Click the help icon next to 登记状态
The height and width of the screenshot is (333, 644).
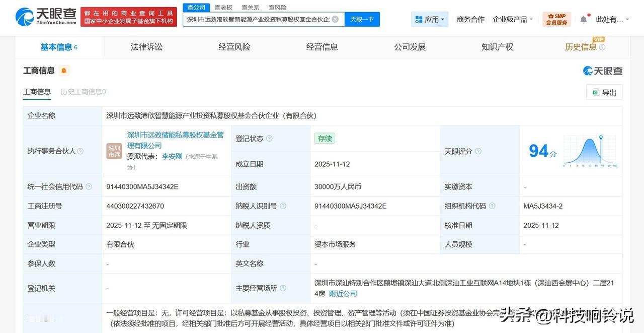(x=270, y=138)
